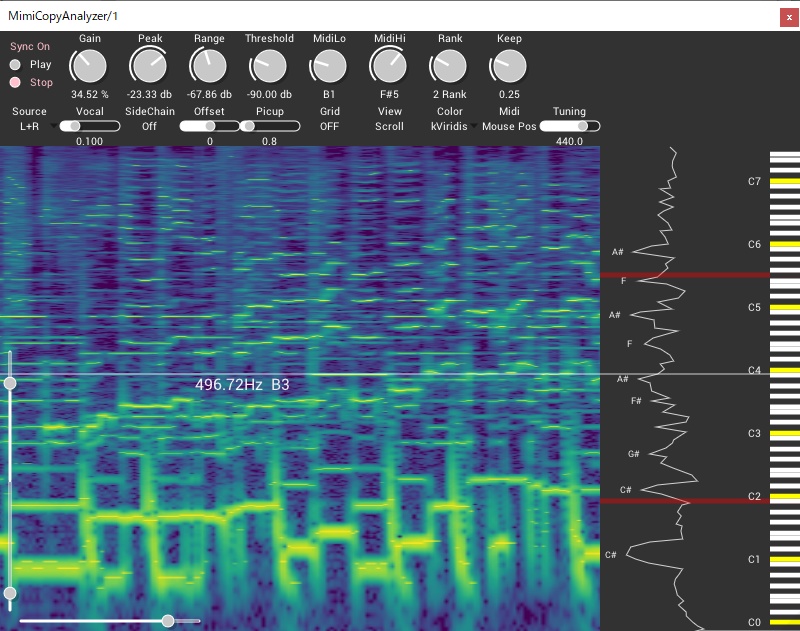The width and height of the screenshot is (800, 631).
Task: Click the -67.86 db range value
Action: (x=209, y=94)
